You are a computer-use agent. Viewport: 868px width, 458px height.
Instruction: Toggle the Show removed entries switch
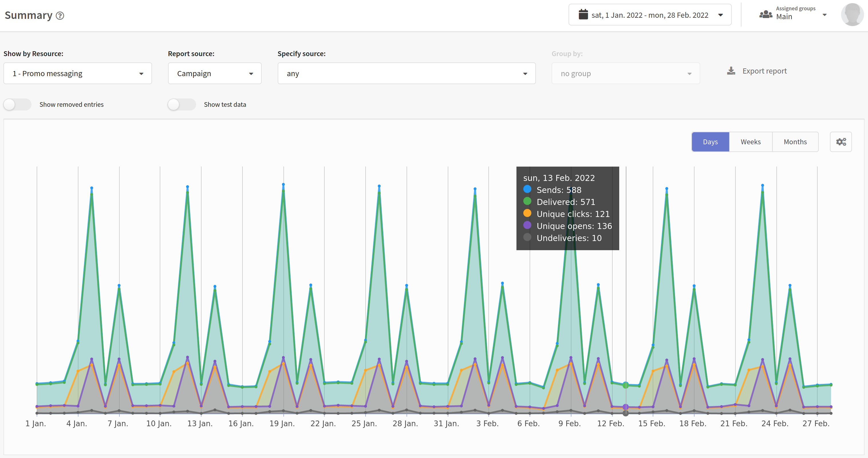click(17, 104)
